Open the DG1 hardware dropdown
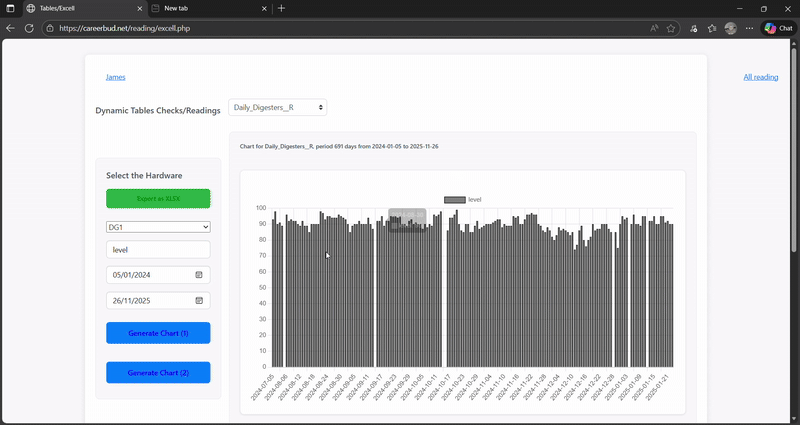 click(158, 227)
